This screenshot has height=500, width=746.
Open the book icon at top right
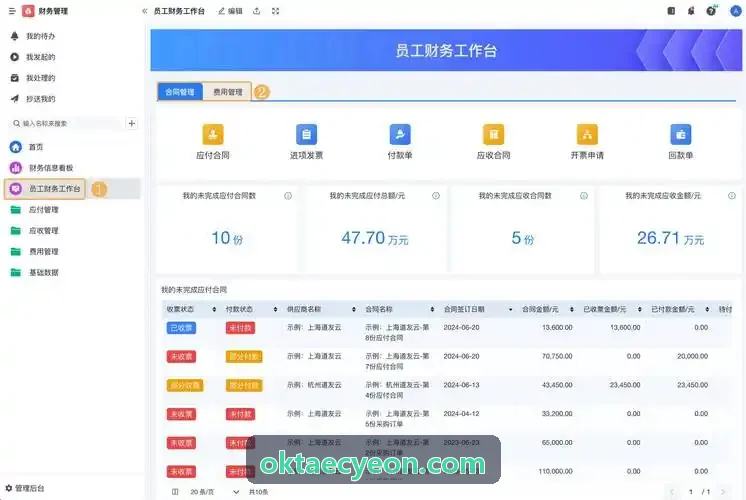[x=671, y=10]
